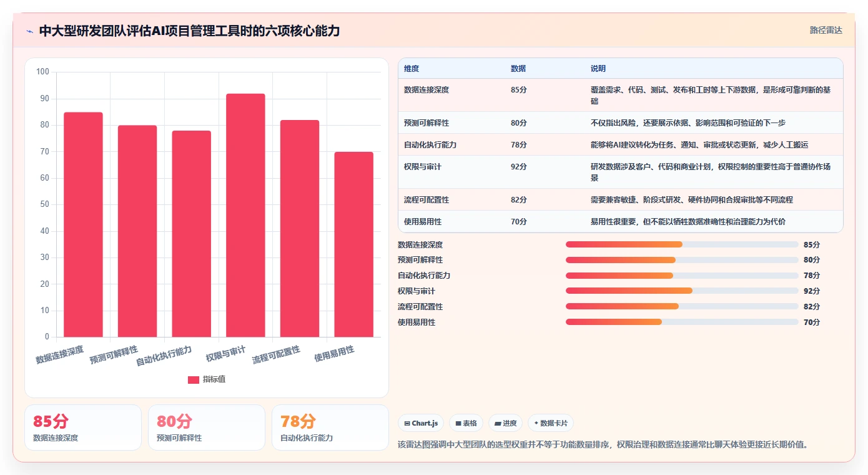The height and width of the screenshot is (475, 868).
Task: Click the 数据 column header
Action: pyautogui.click(x=518, y=68)
